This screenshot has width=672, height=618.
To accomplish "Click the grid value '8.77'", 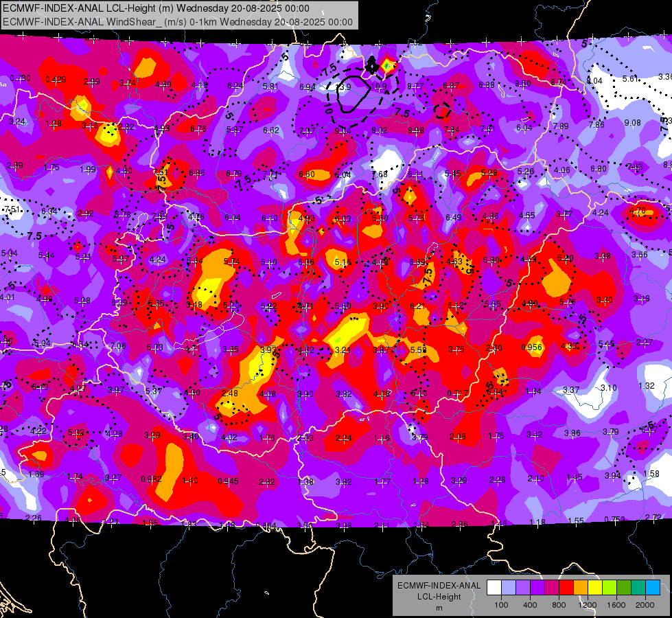I will click(415, 87).
